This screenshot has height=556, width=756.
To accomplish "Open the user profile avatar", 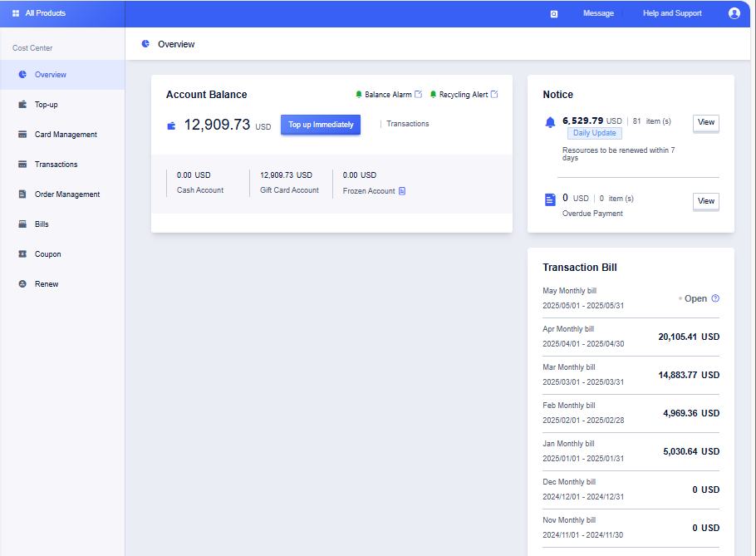I will point(734,13).
